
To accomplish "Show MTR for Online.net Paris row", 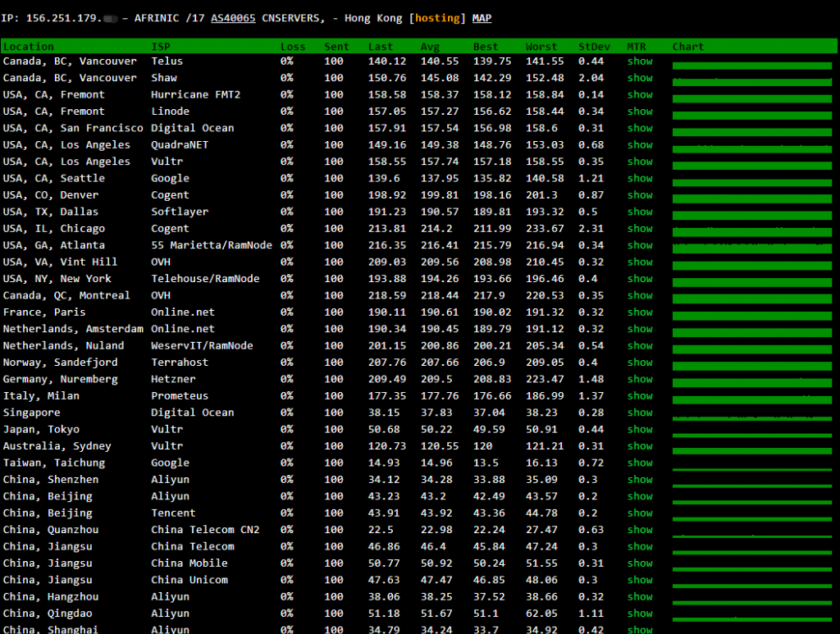I will click(x=640, y=312).
